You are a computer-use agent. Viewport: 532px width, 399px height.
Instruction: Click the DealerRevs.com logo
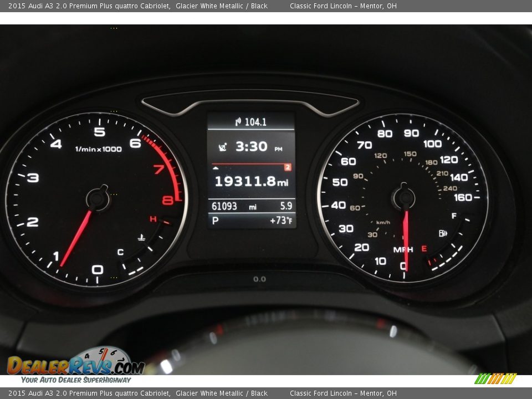(76, 361)
